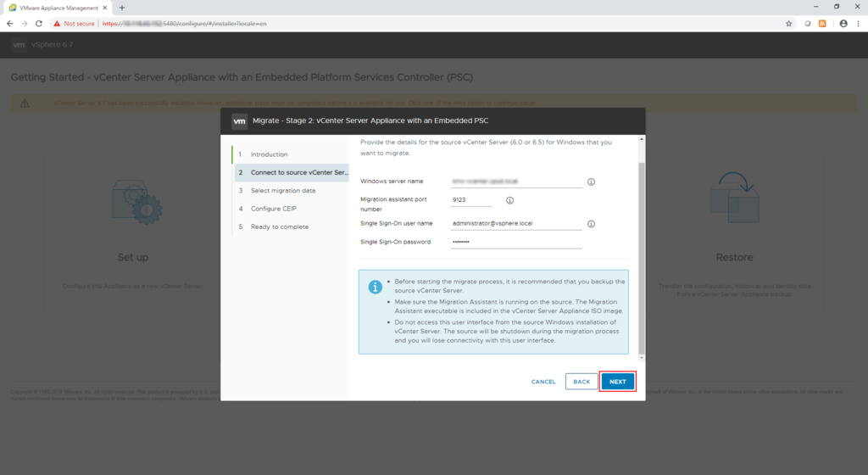
Task: Bookmark this page with the star icon
Action: coord(789,24)
